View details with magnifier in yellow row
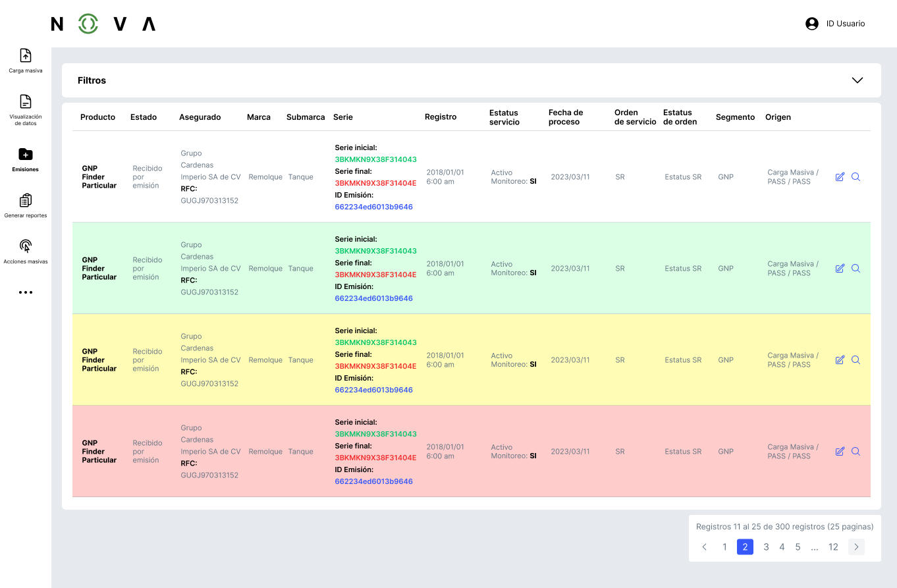Image resolution: width=897 pixels, height=588 pixels. (x=856, y=360)
